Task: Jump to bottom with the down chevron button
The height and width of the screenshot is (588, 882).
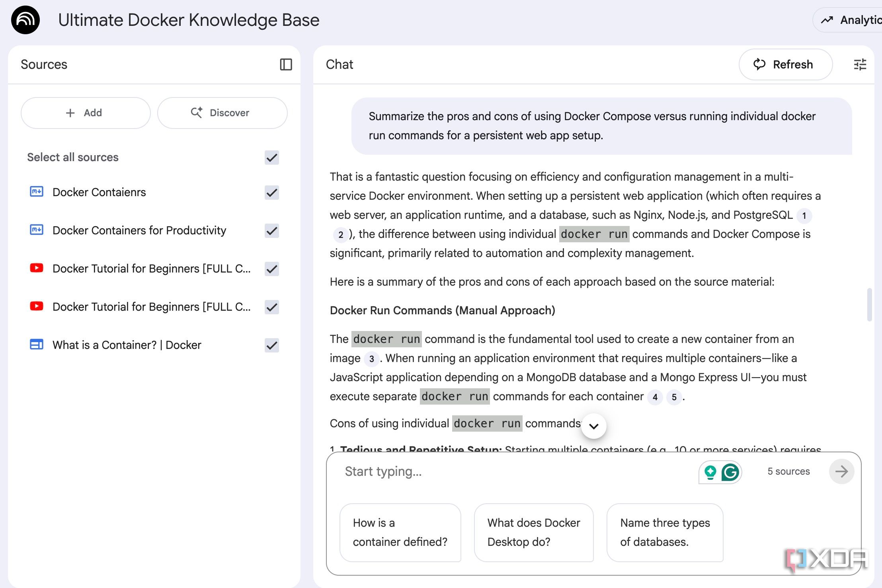Action: pyautogui.click(x=594, y=426)
